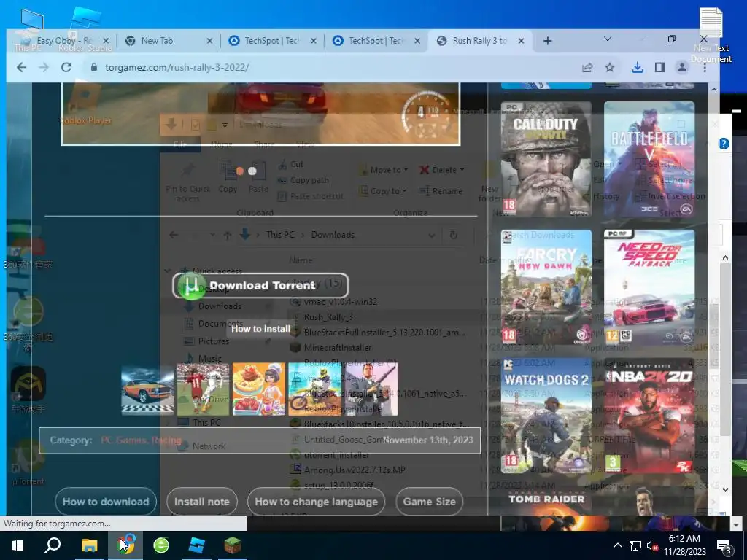Switch to New Tab tab
Viewport: 747px width, 560px height.
click(168, 41)
